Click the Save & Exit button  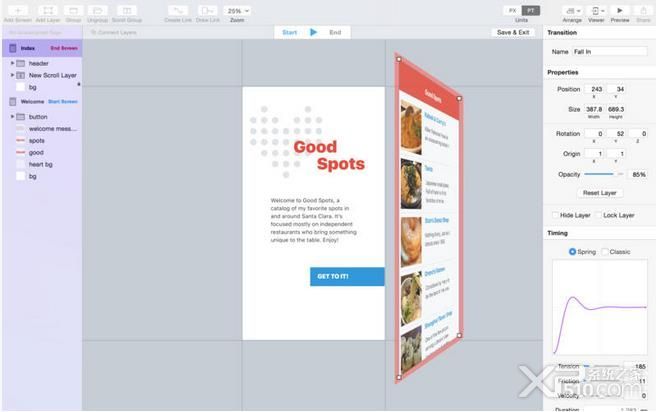(x=513, y=32)
